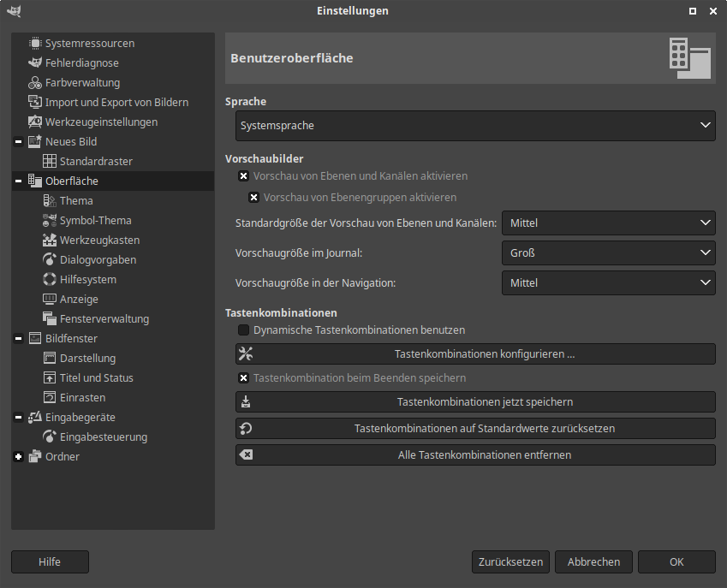Click Tastenkombinationen konfigurieren button

(475, 354)
